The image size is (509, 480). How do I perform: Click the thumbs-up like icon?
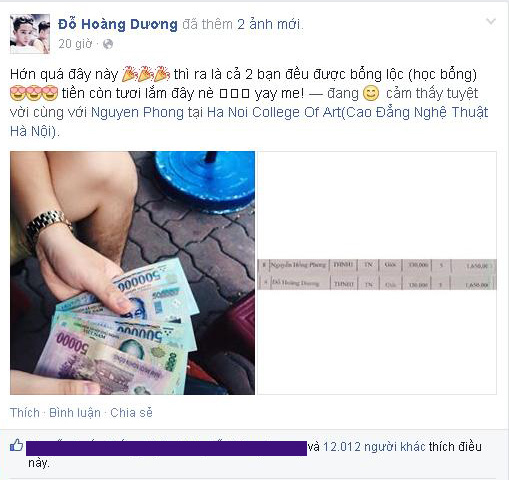pyautogui.click(x=16, y=446)
